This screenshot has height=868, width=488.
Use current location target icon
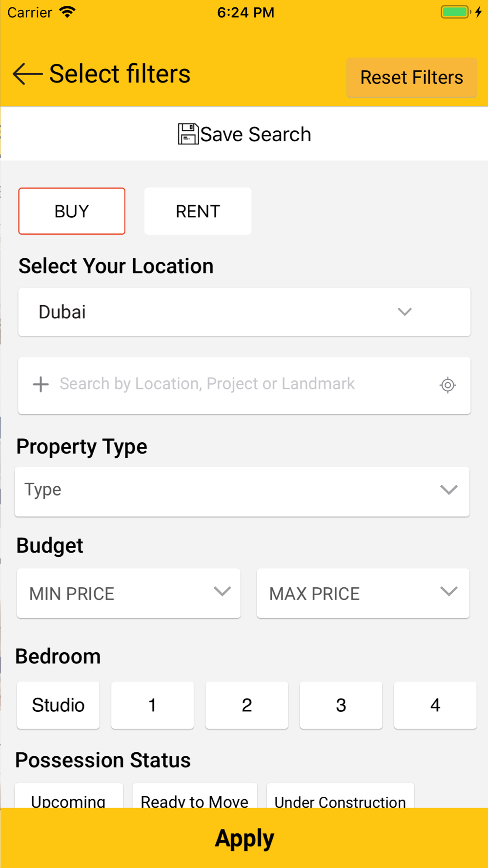(447, 385)
